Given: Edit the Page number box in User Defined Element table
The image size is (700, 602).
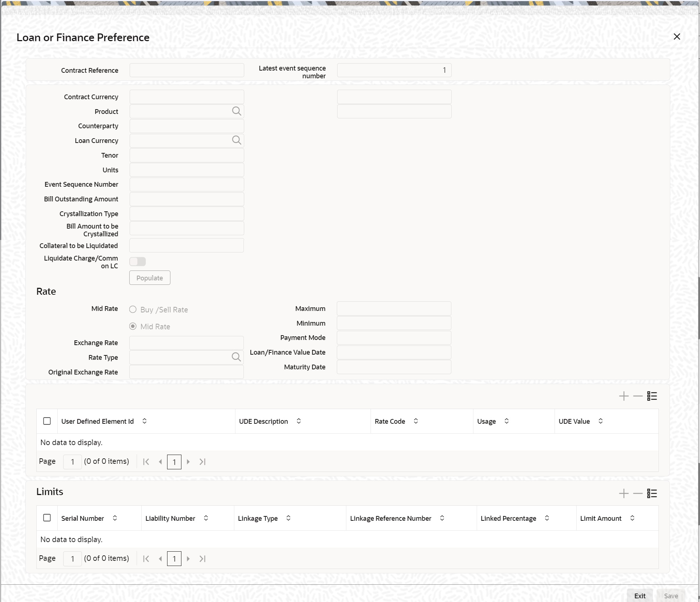Looking at the screenshot, I should point(72,462).
